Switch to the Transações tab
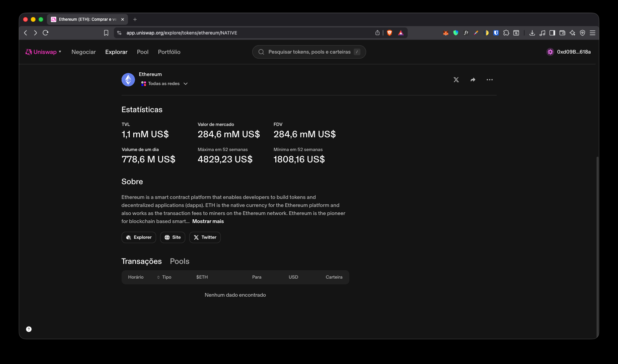 point(142,261)
